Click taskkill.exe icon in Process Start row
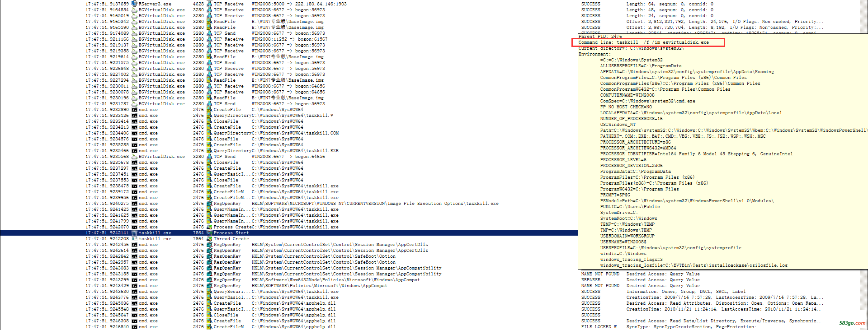Image resolution: width=868 pixels, height=330 pixels. (134, 233)
